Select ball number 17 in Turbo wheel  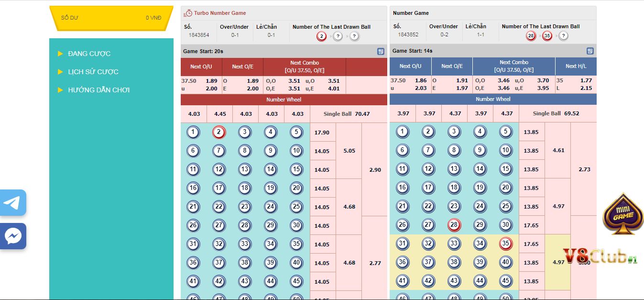(x=219, y=188)
